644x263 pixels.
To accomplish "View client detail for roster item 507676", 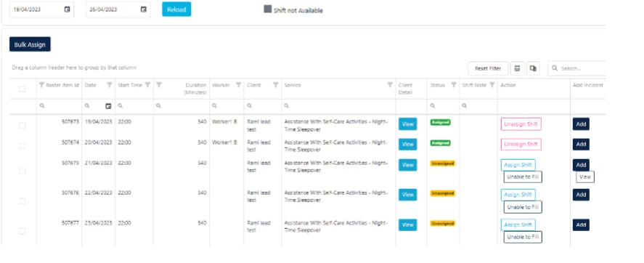I will pyautogui.click(x=407, y=195).
